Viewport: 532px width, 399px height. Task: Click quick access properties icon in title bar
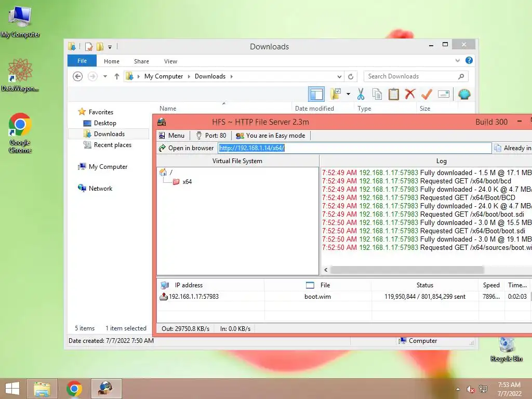point(89,47)
